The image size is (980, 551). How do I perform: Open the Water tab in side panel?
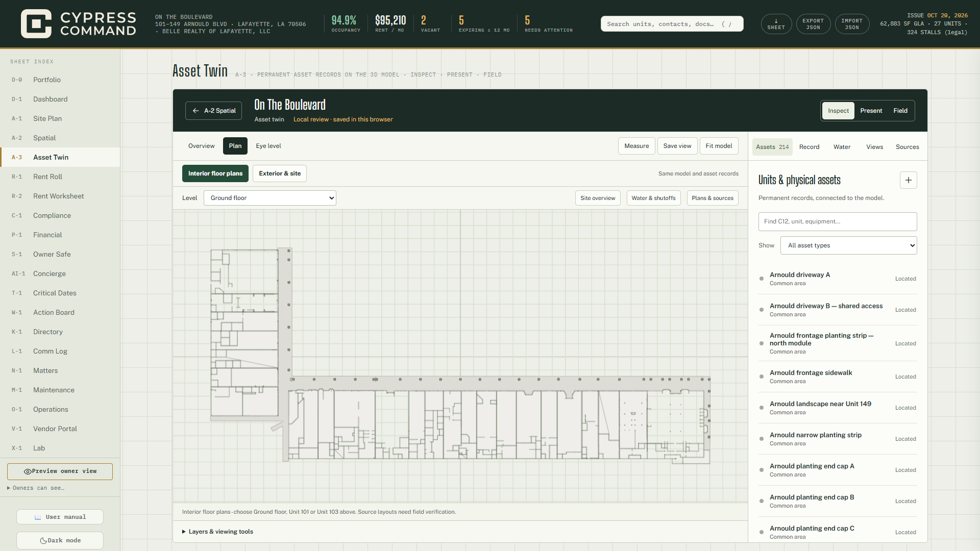842,147
